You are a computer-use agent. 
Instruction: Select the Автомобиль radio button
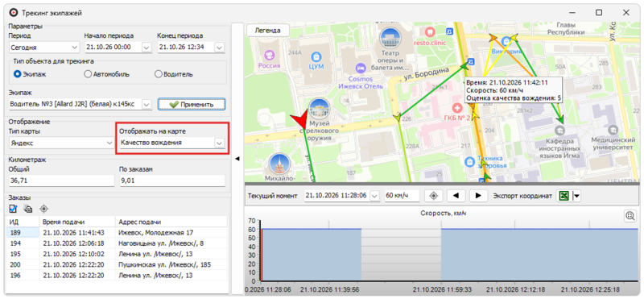88,74
